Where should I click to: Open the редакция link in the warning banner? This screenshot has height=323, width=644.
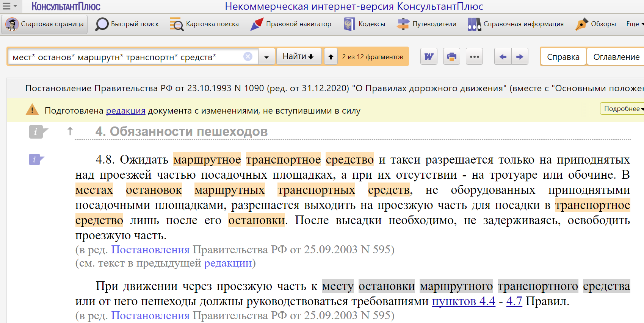125,111
